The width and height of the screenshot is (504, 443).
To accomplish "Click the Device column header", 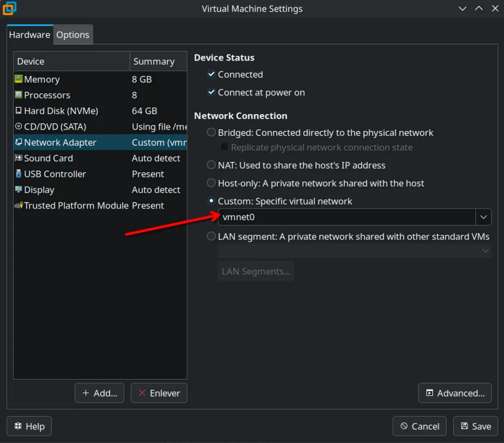I will (72, 61).
